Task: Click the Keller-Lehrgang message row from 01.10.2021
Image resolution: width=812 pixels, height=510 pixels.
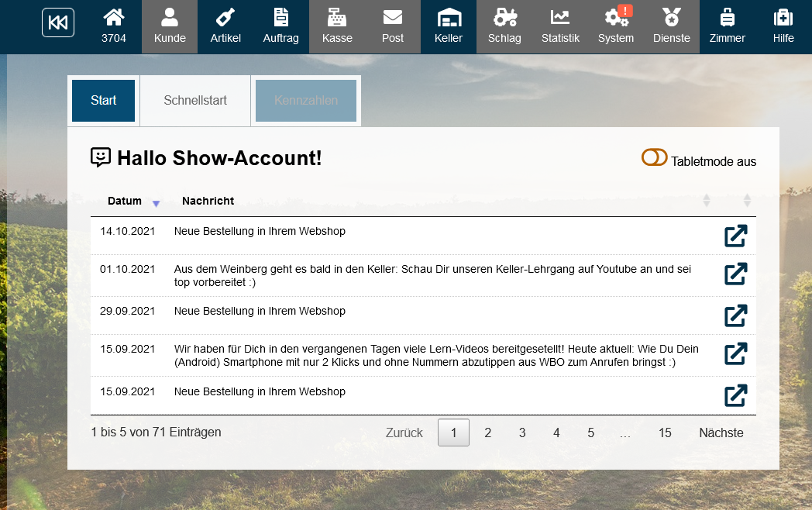Action: click(432, 276)
